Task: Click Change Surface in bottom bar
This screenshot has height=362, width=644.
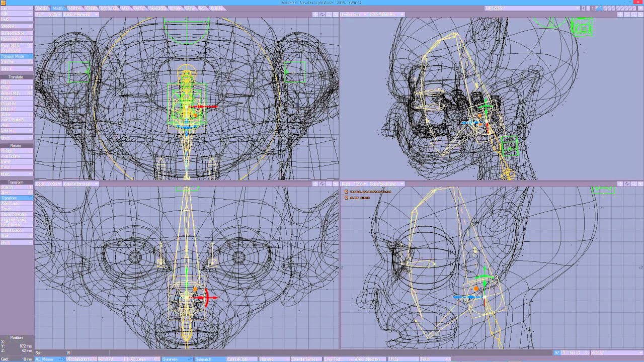Action: 306,359
